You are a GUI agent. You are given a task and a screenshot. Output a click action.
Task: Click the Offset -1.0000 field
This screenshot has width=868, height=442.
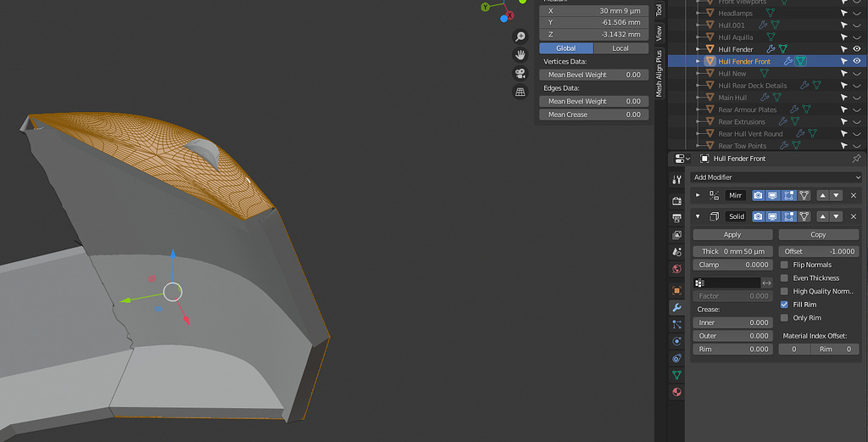[x=818, y=251]
